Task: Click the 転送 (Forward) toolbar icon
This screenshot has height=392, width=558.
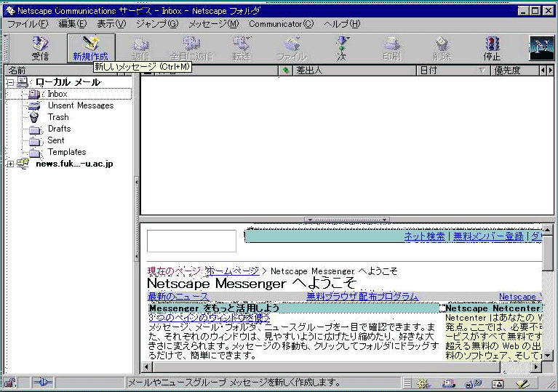Action: (x=242, y=49)
